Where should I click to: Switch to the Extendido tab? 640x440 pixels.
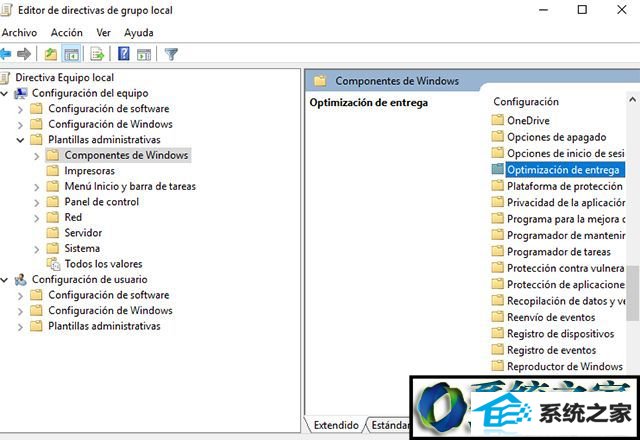pyautogui.click(x=334, y=425)
